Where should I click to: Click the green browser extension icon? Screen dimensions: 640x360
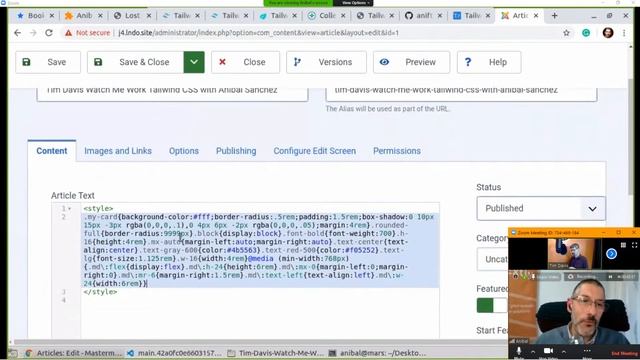pyautogui.click(x=586, y=33)
